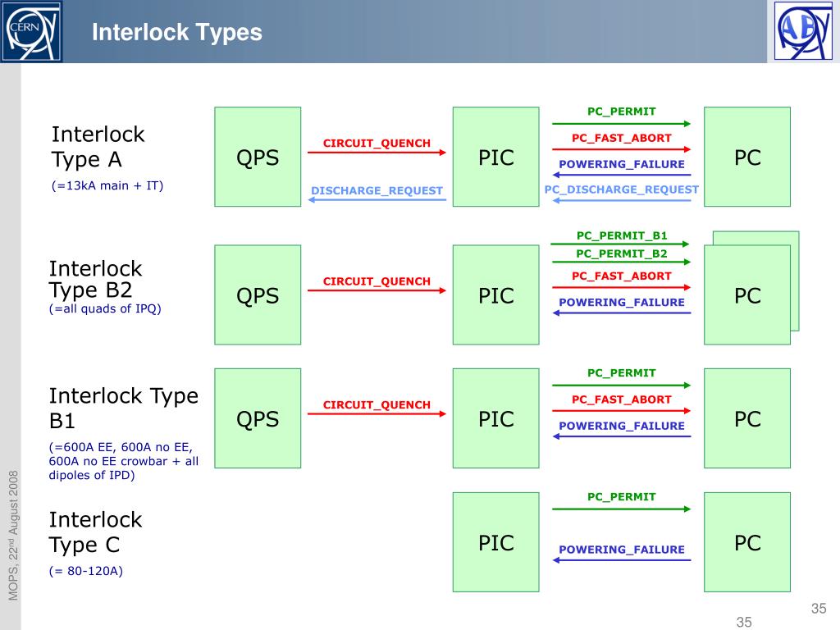Click PC_FAST_ABORT label in Type B1 row
The width and height of the screenshot is (840, 630).
(x=622, y=399)
